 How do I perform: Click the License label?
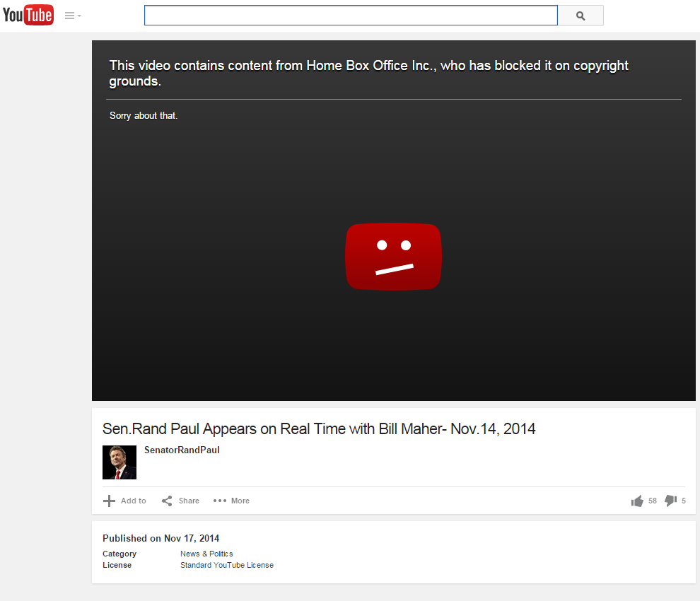117,565
